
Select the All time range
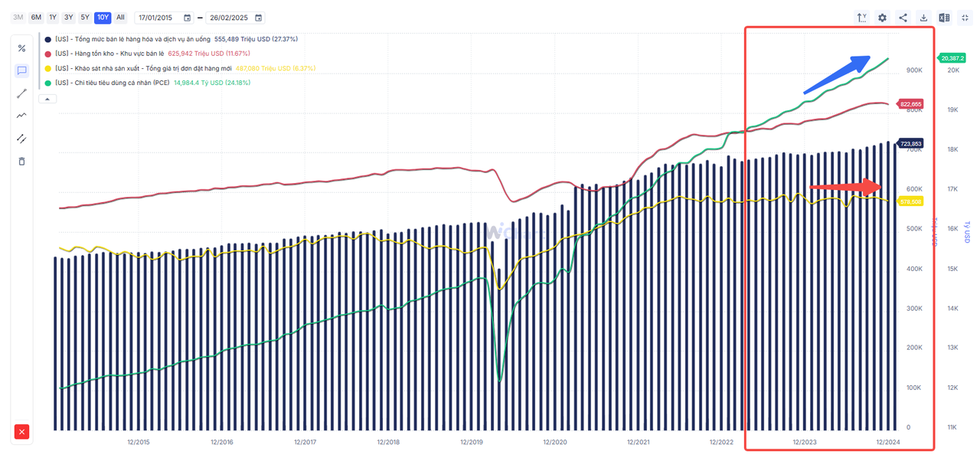[120, 17]
